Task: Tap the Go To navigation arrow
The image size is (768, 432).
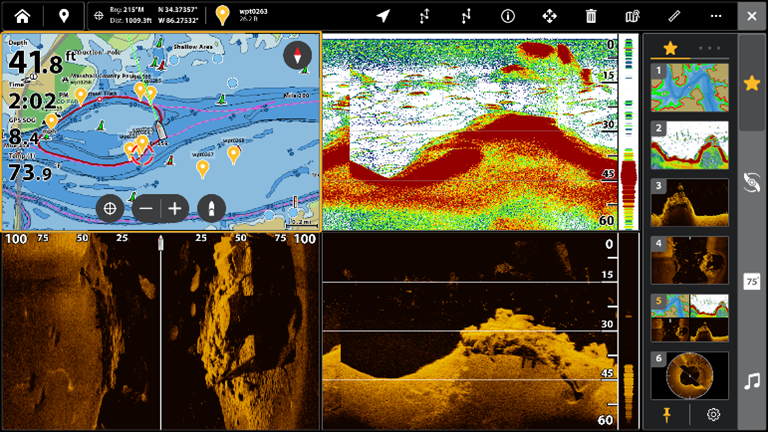Action: 383,16
